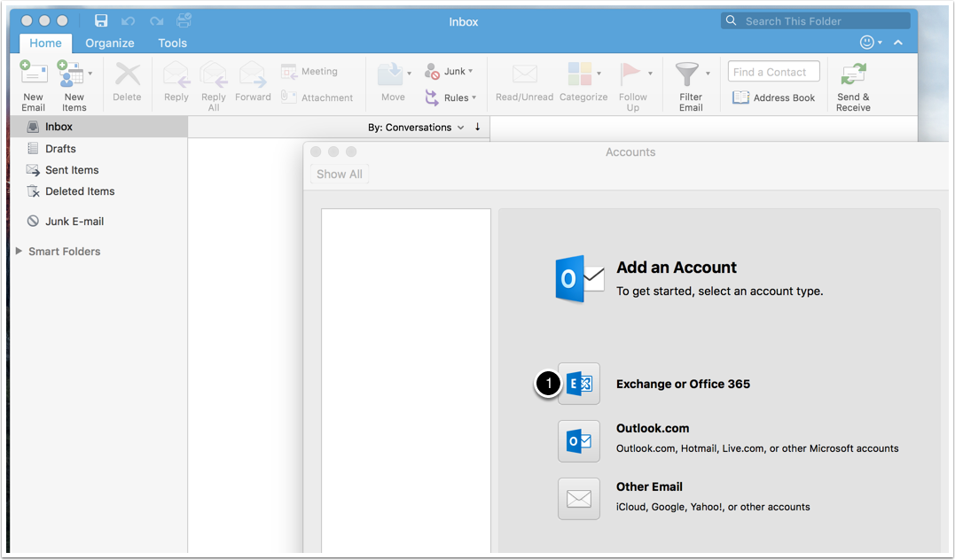Choose the Outlook.com account icon
955x560 pixels.
(x=579, y=441)
